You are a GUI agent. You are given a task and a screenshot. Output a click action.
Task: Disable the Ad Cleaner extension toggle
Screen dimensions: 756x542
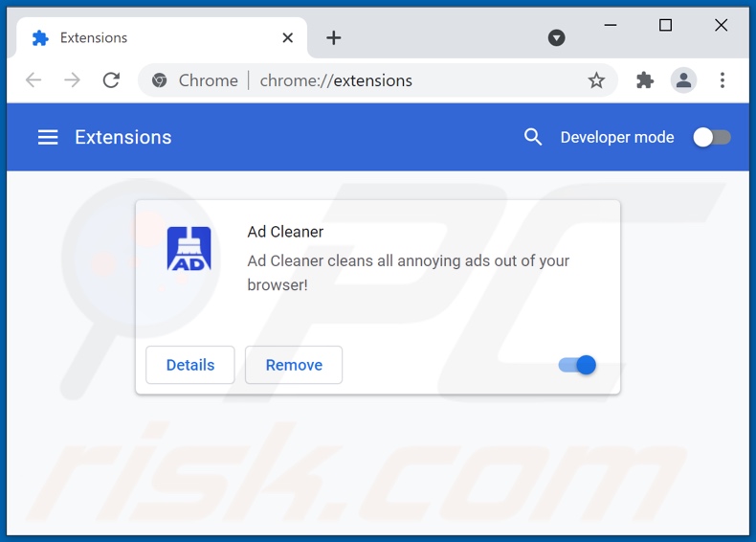[577, 365]
